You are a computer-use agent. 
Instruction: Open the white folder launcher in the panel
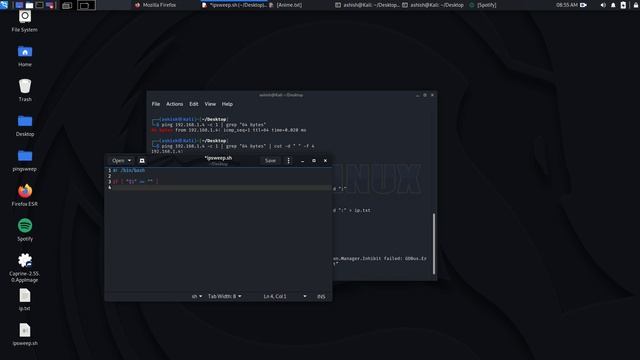coord(29,5)
